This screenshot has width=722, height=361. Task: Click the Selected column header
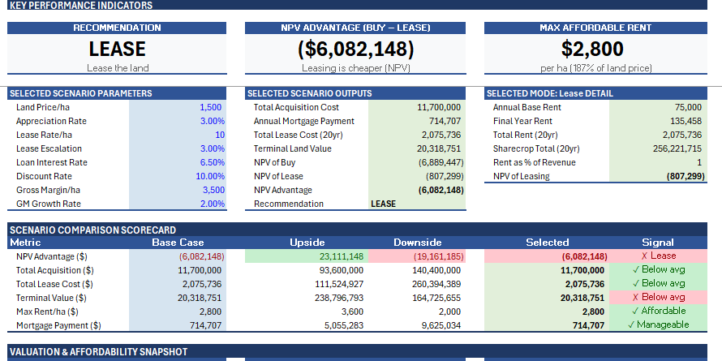[547, 243]
